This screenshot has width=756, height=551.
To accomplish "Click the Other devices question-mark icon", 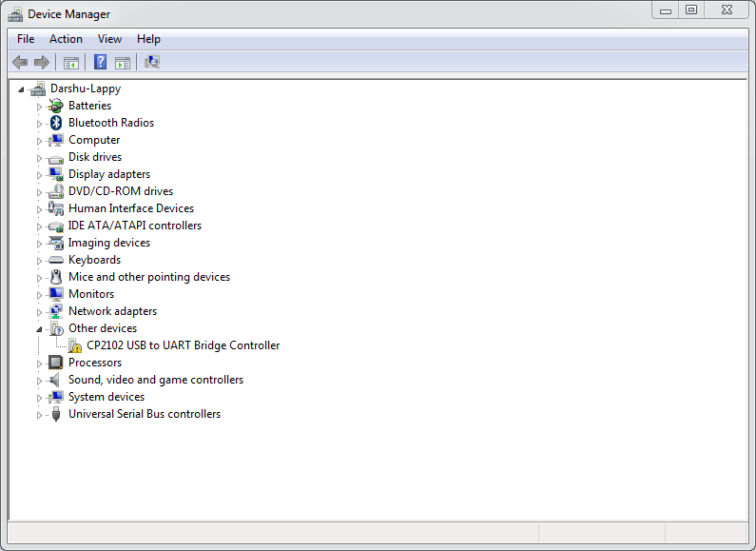I will coord(56,328).
